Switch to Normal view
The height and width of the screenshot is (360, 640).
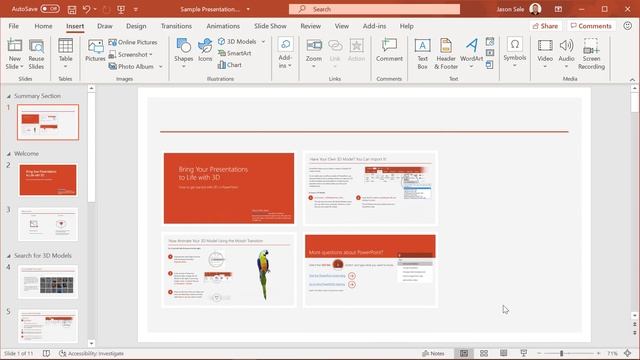(464, 353)
